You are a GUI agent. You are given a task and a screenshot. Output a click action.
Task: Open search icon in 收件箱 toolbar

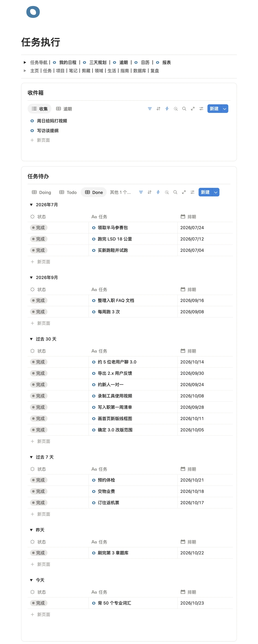[x=184, y=109]
